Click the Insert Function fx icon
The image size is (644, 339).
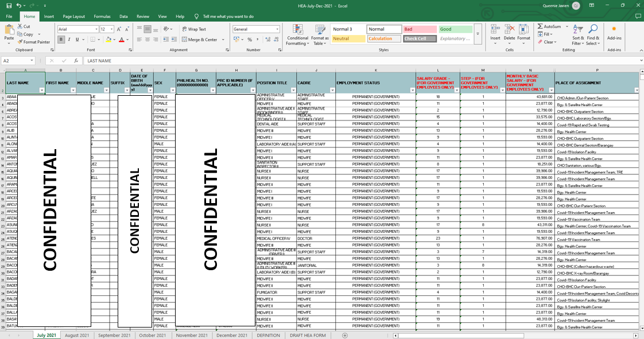pyautogui.click(x=76, y=61)
